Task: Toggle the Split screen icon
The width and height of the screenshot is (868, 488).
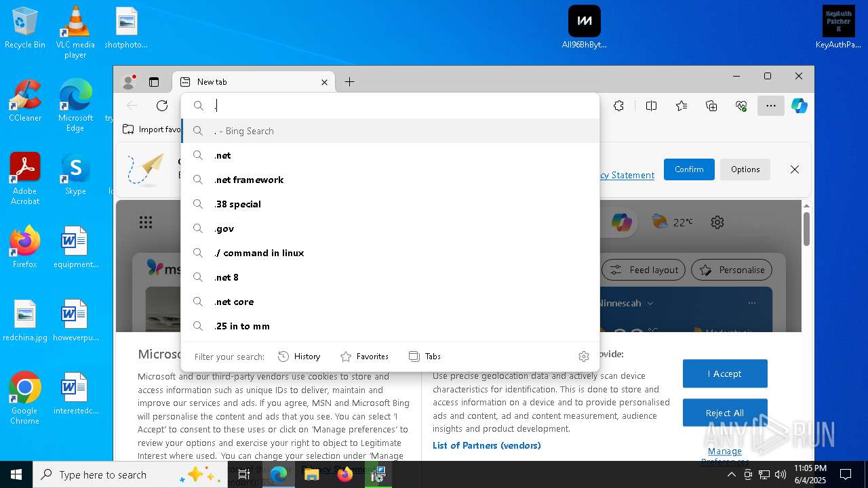Action: pos(651,106)
